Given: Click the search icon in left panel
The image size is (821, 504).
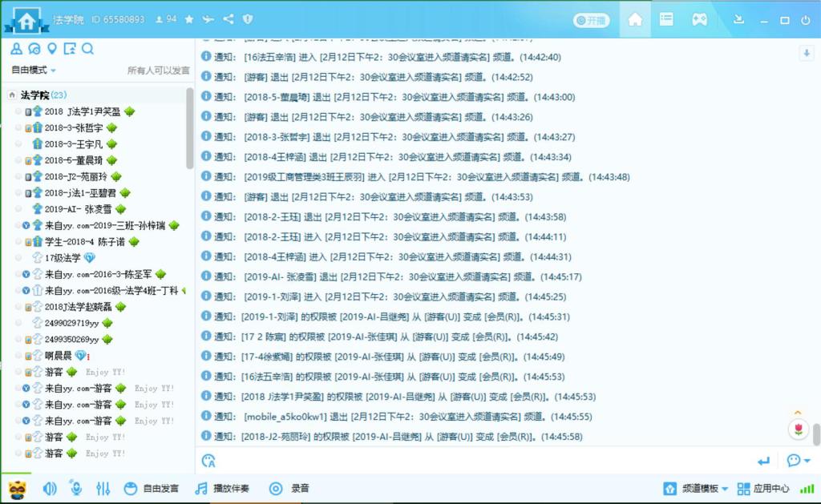Looking at the screenshot, I should pyautogui.click(x=88, y=49).
